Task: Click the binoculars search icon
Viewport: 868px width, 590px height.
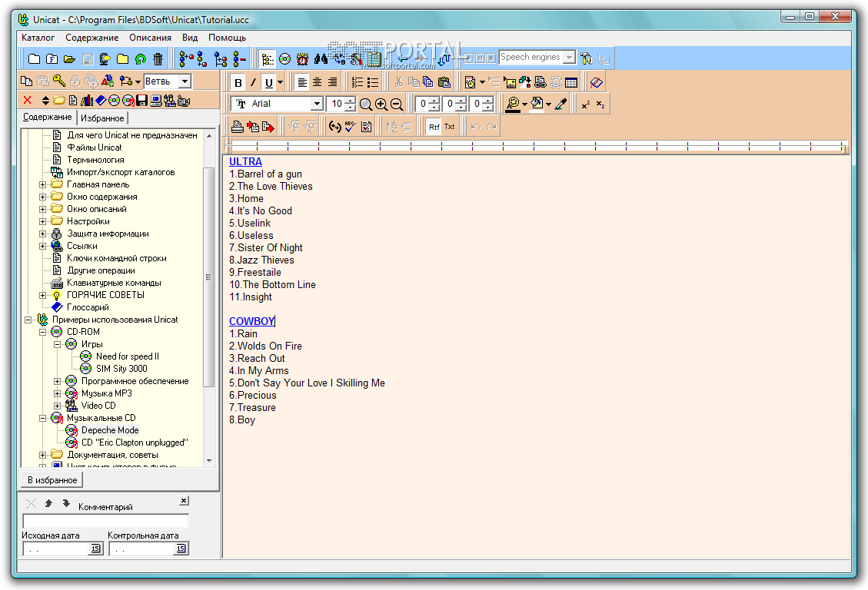Action: [321, 58]
